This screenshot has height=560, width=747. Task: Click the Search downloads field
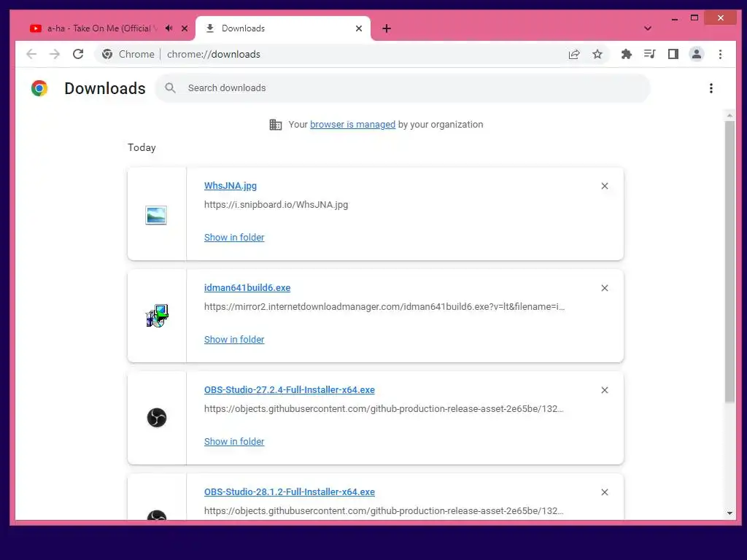403,88
